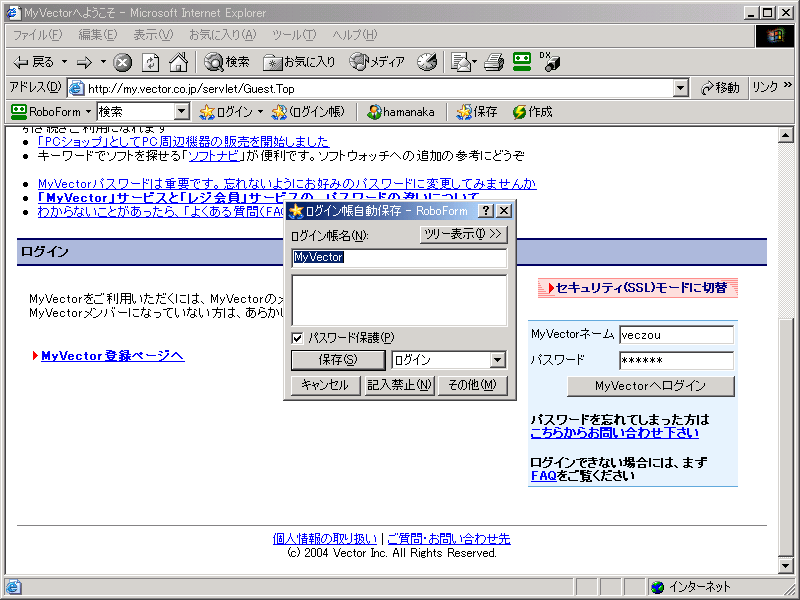Open the ご質問・お問い合わせ先 footer link
The image size is (800, 600).
pyautogui.click(x=448, y=539)
